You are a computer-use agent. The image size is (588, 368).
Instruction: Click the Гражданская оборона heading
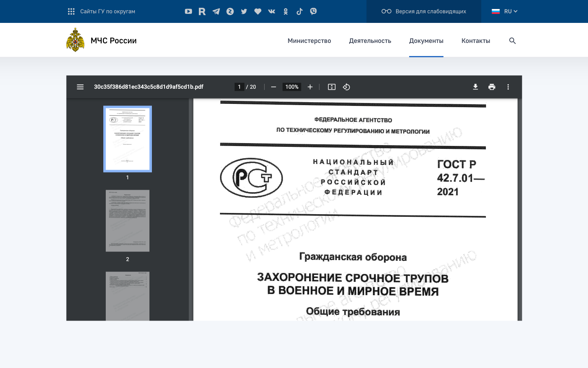coord(353,257)
